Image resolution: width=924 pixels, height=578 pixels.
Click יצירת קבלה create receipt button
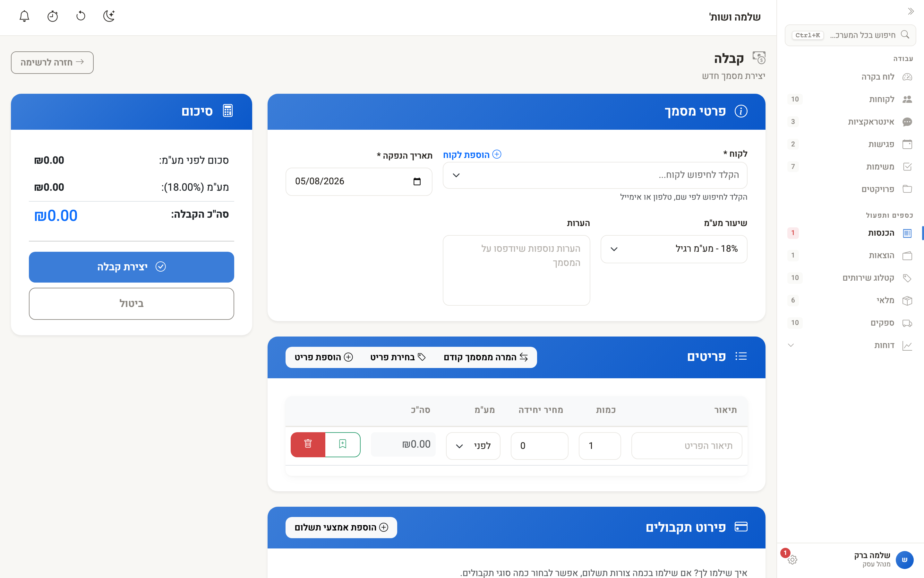click(x=131, y=267)
